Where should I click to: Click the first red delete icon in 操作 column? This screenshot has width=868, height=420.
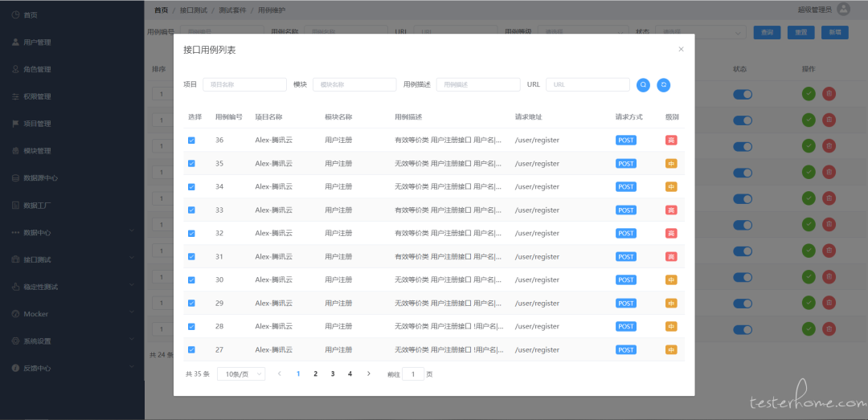829,94
